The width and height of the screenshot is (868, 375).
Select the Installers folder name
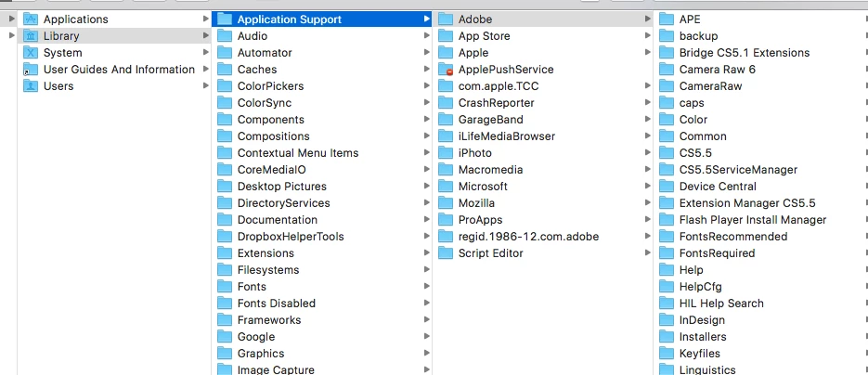pyautogui.click(x=703, y=337)
